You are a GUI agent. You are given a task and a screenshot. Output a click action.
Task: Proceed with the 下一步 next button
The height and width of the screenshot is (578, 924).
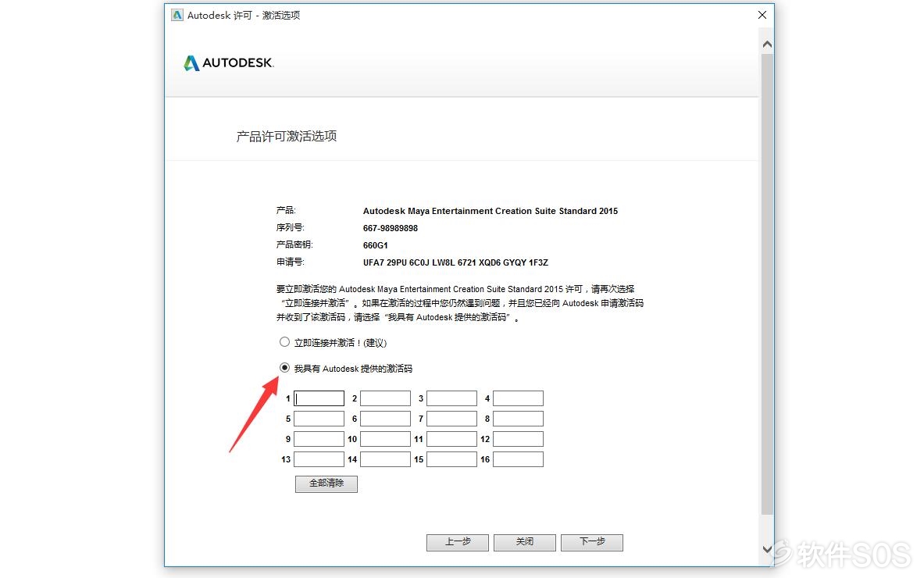(x=591, y=542)
